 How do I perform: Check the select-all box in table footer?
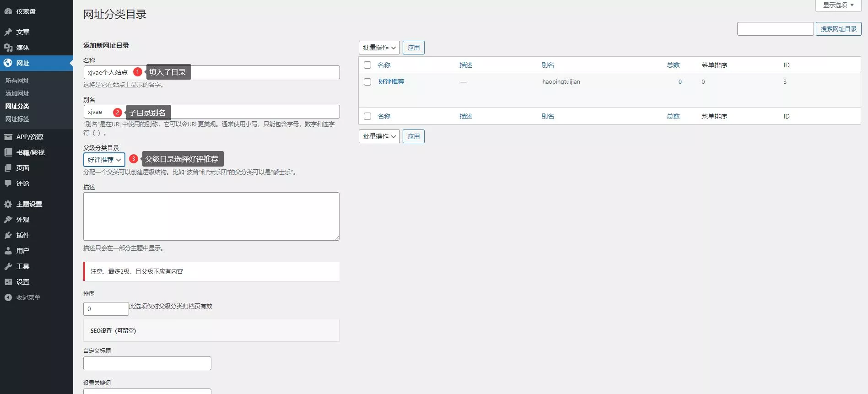(x=367, y=116)
